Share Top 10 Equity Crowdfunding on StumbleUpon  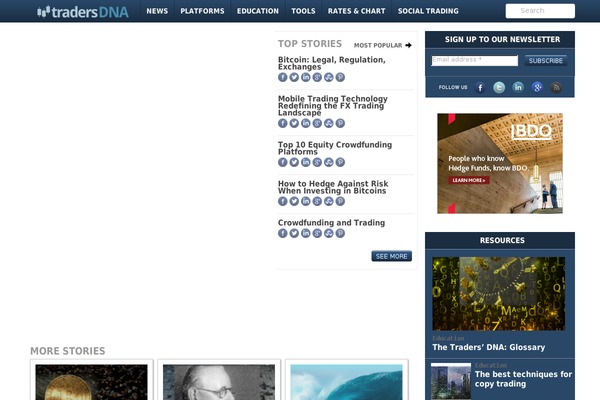click(x=328, y=162)
